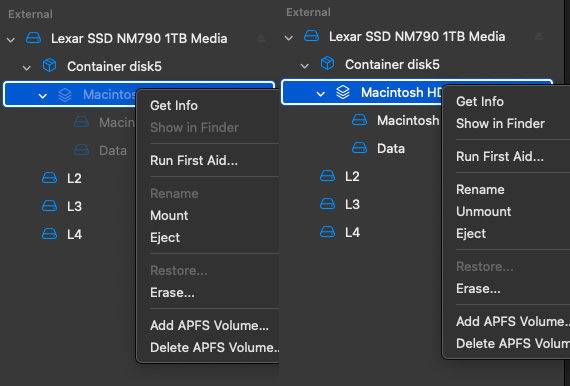
Task: Choose Get Info in the menu containing Unmount
Action: [480, 101]
